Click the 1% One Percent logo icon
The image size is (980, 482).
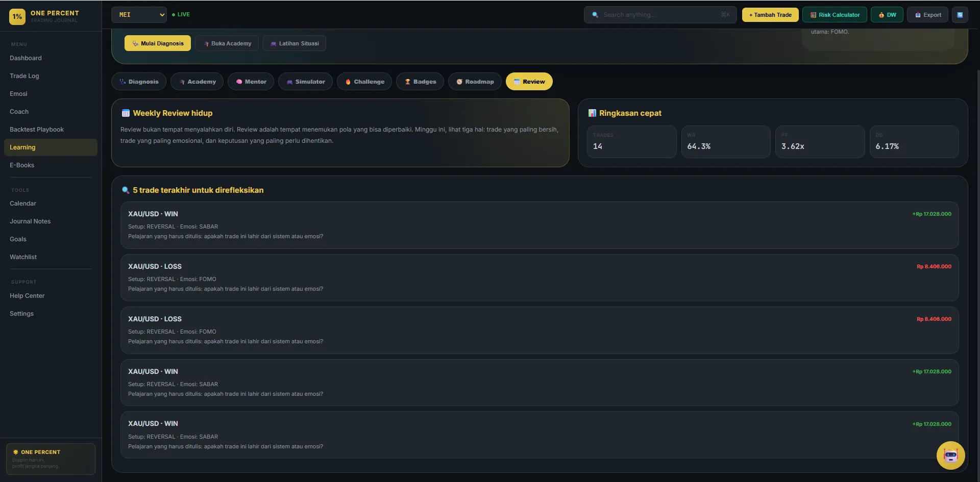pyautogui.click(x=17, y=16)
